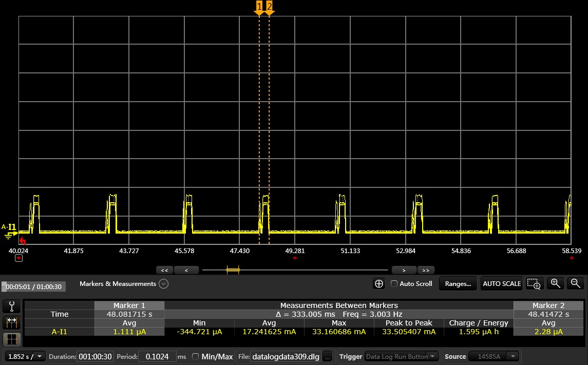Click the Period input field showing 0.1024
Image resolution: width=588 pixels, height=365 pixels.
coord(157,356)
